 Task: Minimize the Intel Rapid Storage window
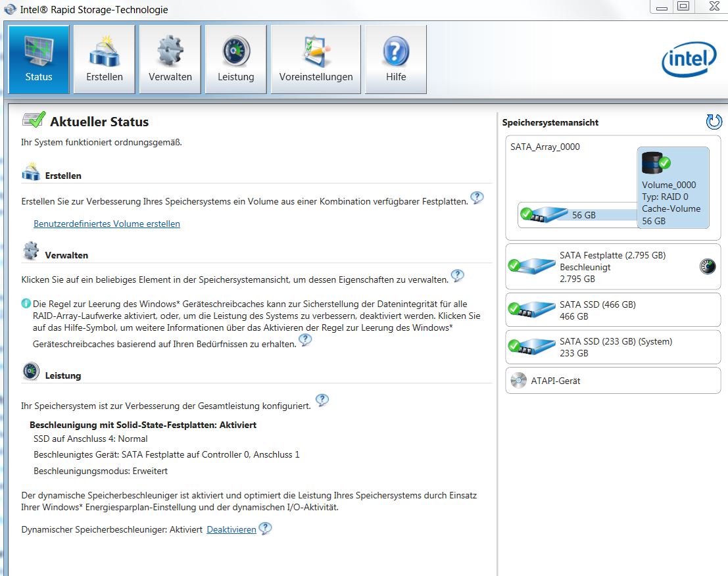[662, 7]
